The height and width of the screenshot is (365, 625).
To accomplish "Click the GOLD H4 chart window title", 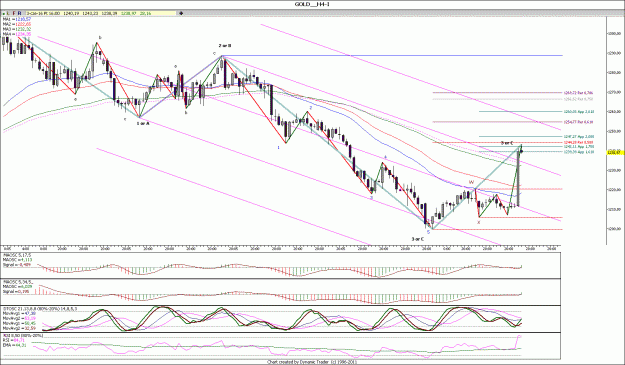I will [312, 4].
